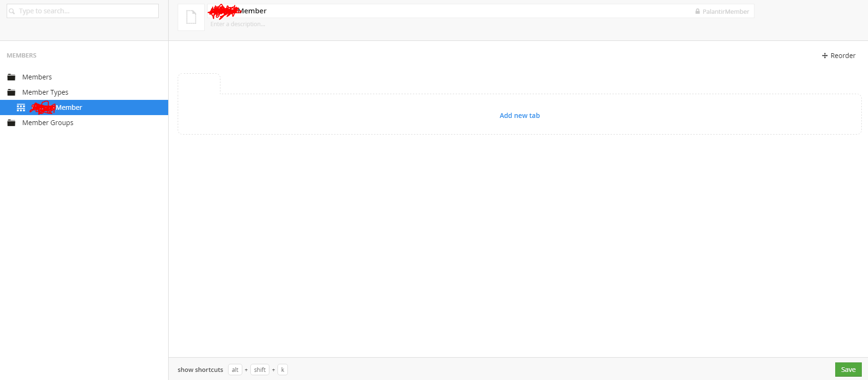The height and width of the screenshot is (380, 868).
Task: Click the Member Groups folder icon
Action: click(x=11, y=123)
